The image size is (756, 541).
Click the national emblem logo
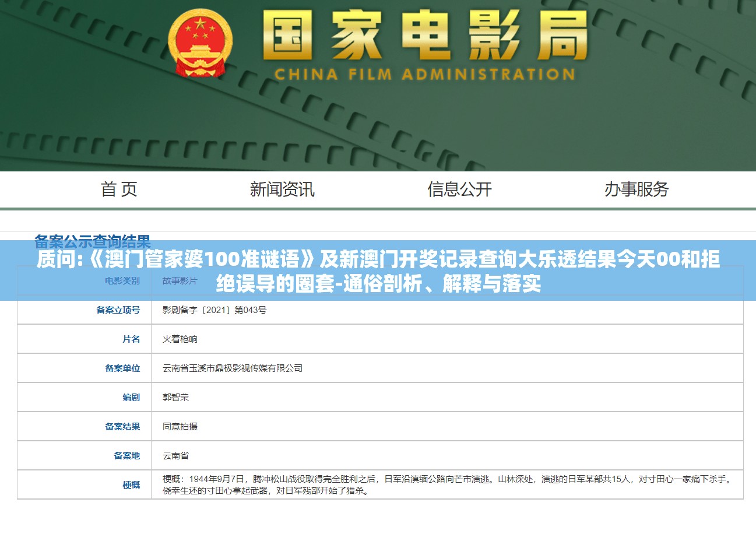(x=200, y=44)
